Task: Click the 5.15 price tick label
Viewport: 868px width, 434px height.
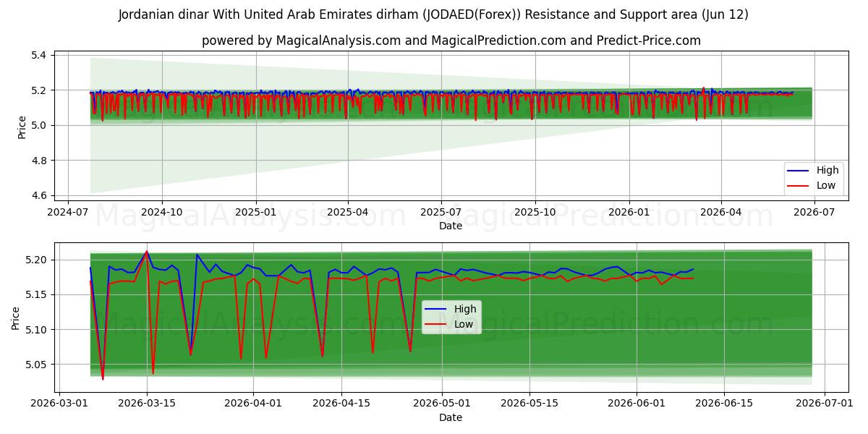Action: [x=36, y=294]
